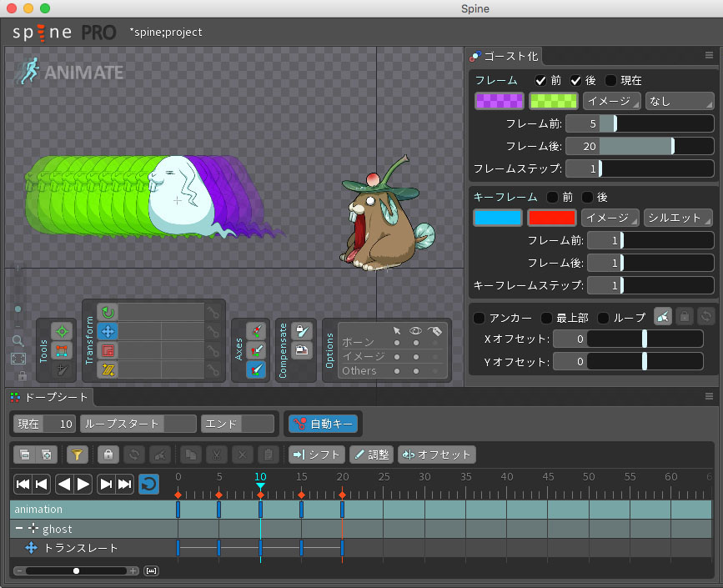Jump to last frame button

tap(124, 485)
